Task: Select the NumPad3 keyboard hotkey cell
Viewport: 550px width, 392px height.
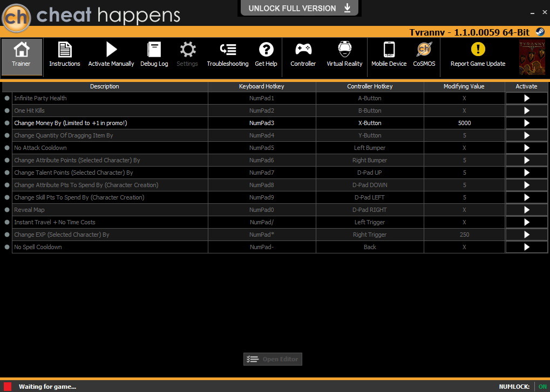Action: pyautogui.click(x=262, y=123)
